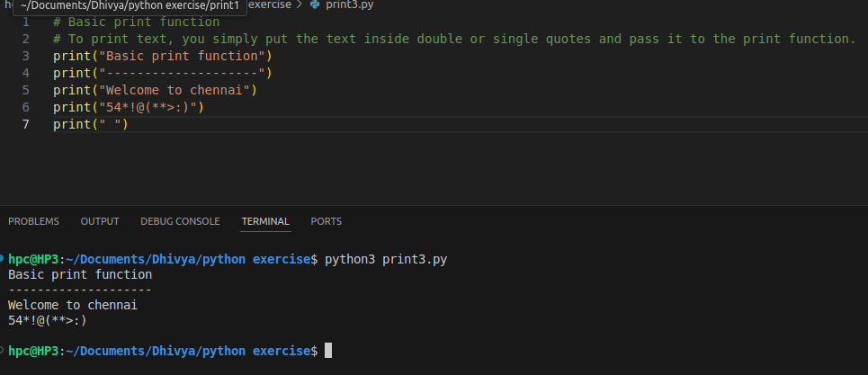Image resolution: width=868 pixels, height=375 pixels.
Task: Open the OUTPUT panel tab
Action: point(100,221)
